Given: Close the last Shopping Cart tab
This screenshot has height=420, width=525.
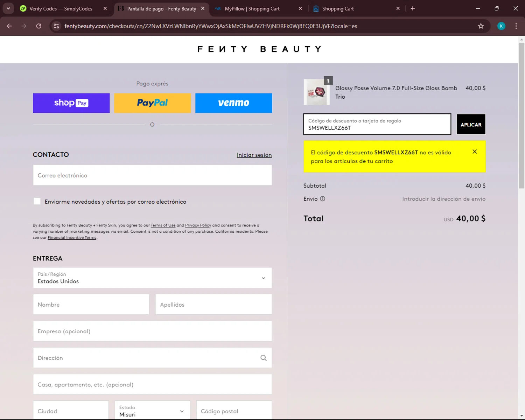Looking at the screenshot, I should [398, 8].
